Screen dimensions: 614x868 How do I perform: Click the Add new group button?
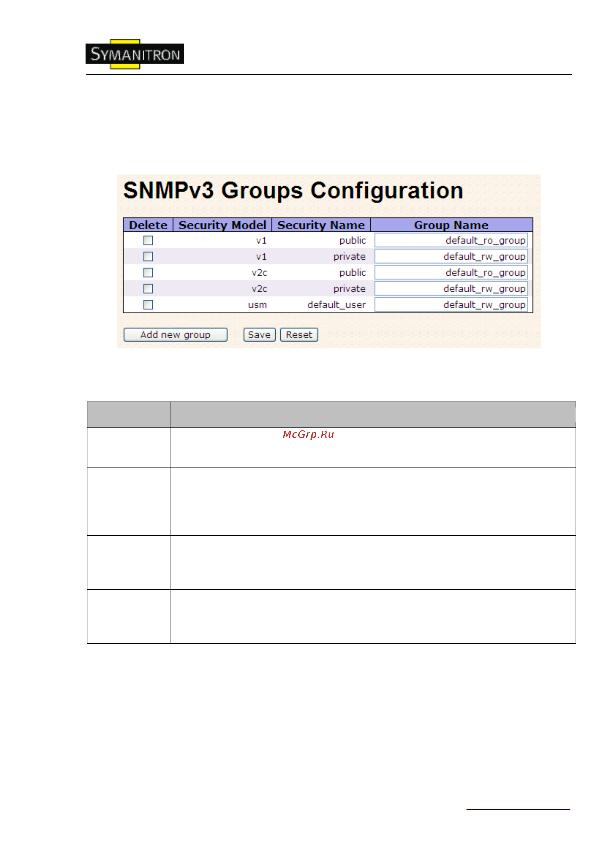tap(176, 335)
